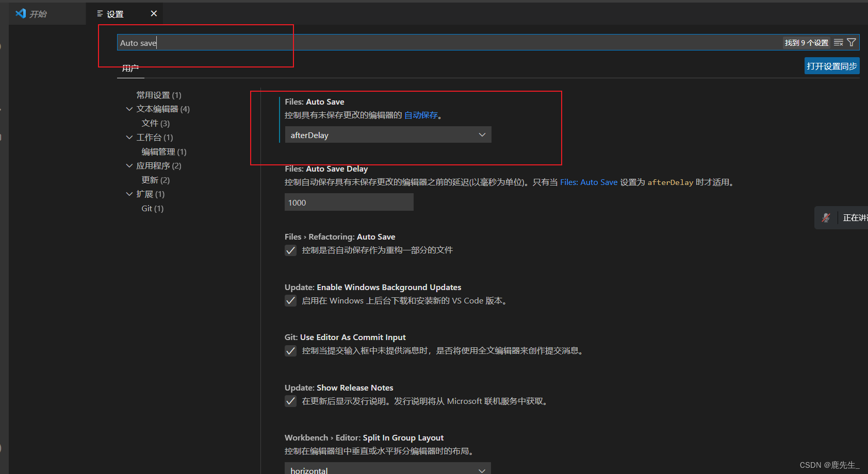Select the 用户 settings scope tab

[x=130, y=68]
